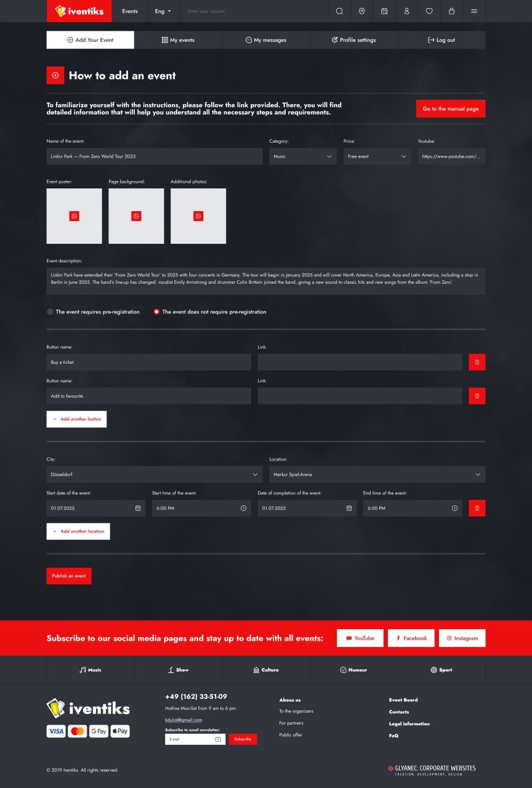Click the footer E-mail newsletter field
The height and width of the screenshot is (788, 532).
[x=195, y=739]
